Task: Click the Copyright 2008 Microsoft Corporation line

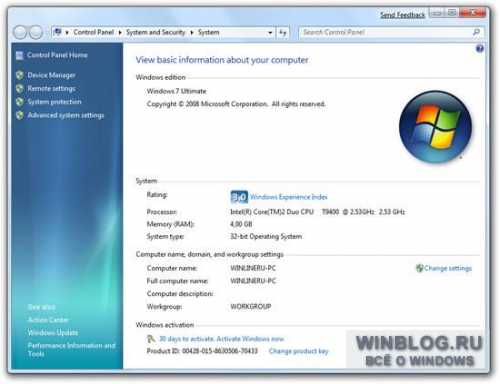Action: tap(236, 104)
